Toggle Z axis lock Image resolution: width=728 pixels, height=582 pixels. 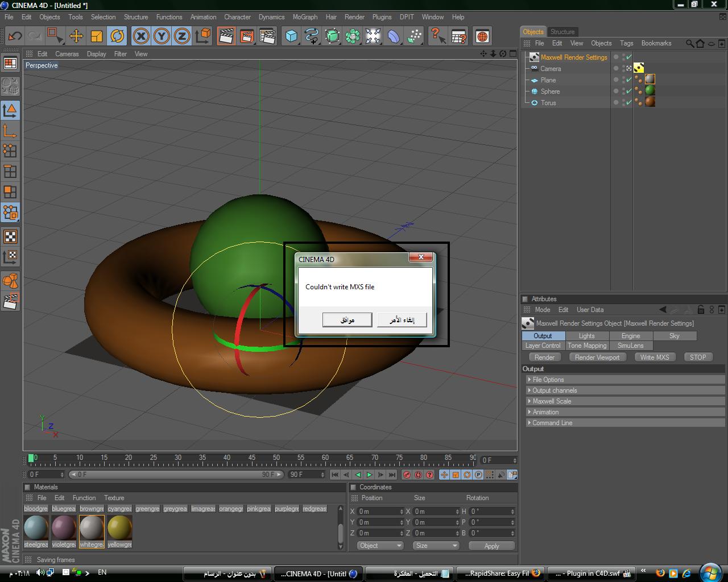click(x=182, y=36)
